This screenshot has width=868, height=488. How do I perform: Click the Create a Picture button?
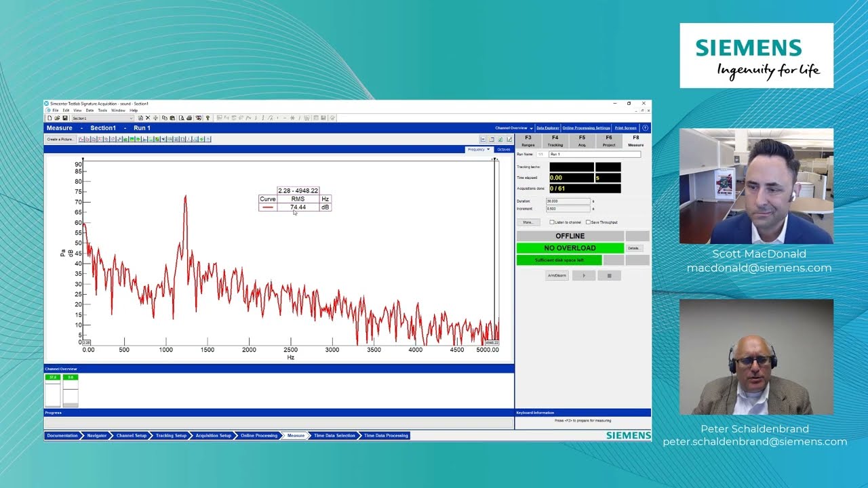[x=60, y=140]
